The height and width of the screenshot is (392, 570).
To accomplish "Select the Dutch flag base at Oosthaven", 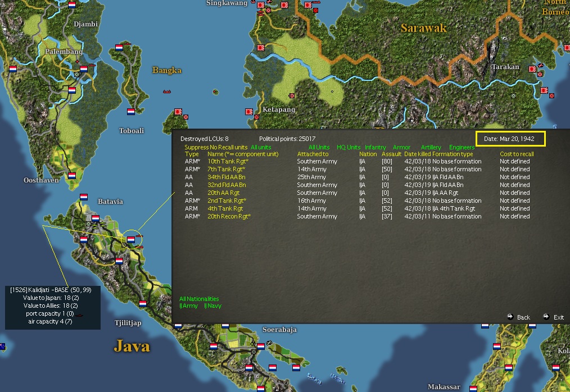I will click(72, 176).
